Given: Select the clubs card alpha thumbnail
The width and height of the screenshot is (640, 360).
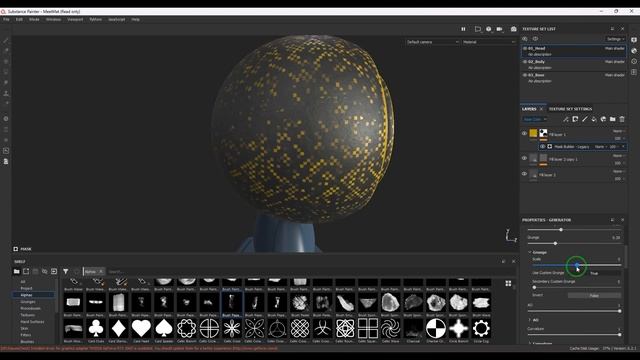Looking at the screenshot, I should click(96, 328).
